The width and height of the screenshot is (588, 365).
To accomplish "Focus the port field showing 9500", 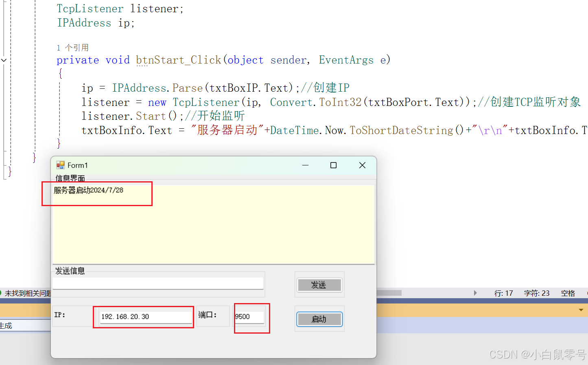I will click(249, 317).
